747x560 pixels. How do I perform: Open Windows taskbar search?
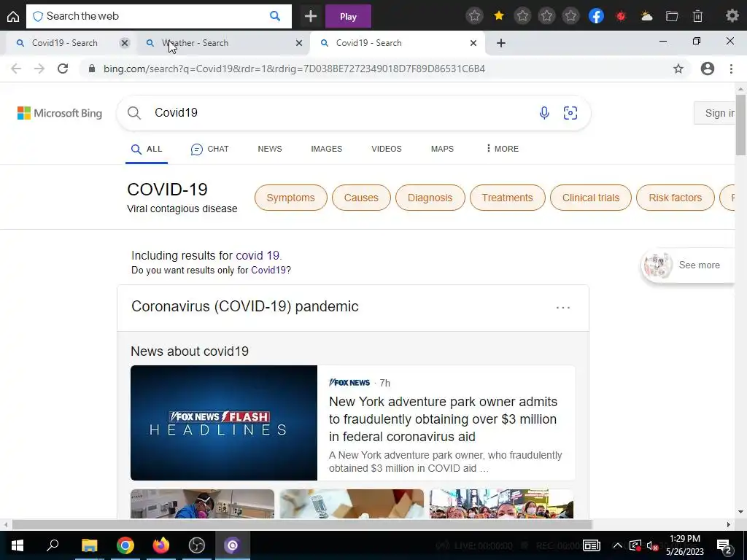53,545
